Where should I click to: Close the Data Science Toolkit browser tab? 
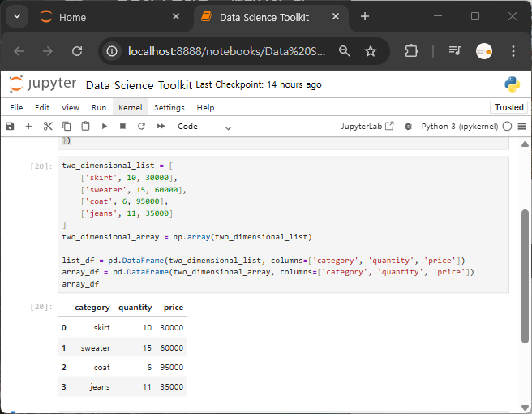336,16
